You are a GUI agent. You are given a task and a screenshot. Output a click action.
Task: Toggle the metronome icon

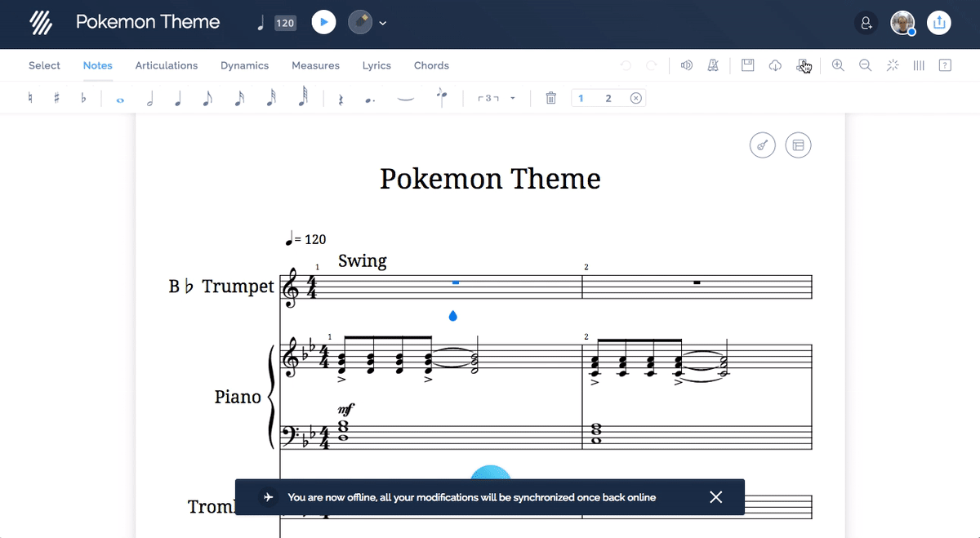click(713, 65)
